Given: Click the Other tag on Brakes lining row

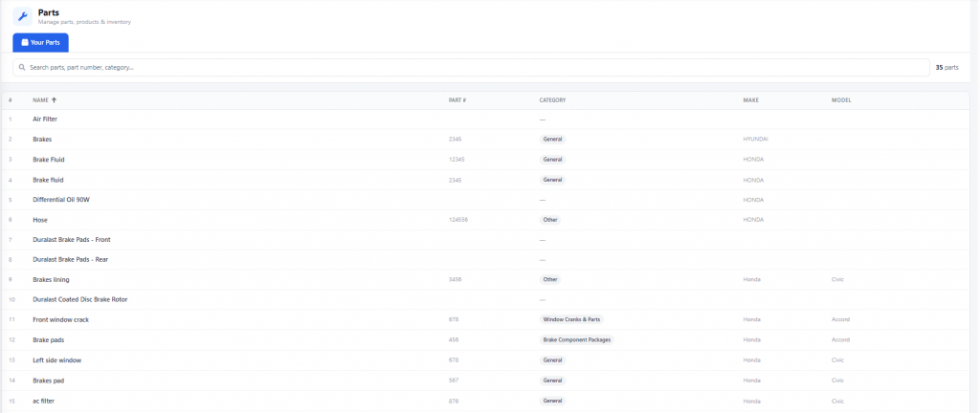Looking at the screenshot, I should tap(549, 280).
